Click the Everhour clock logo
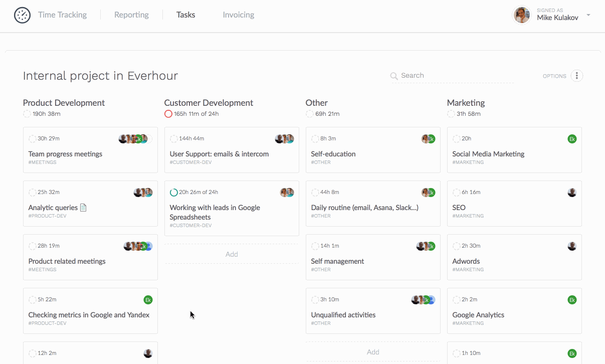Image resolution: width=605 pixels, height=364 pixels. pos(22,15)
